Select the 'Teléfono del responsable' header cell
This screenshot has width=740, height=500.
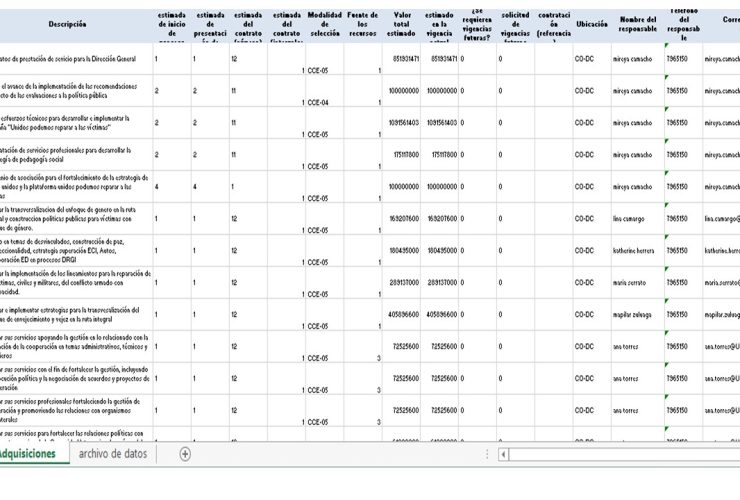(x=683, y=25)
